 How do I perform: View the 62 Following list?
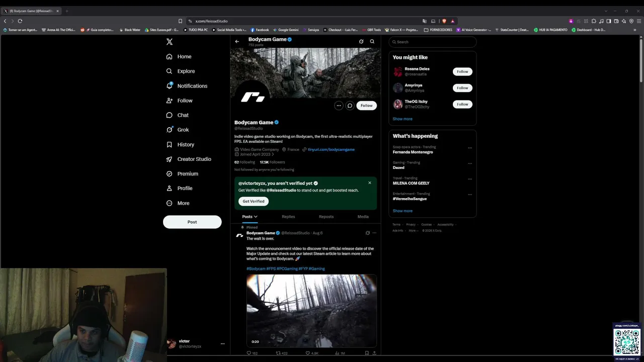coord(245,162)
